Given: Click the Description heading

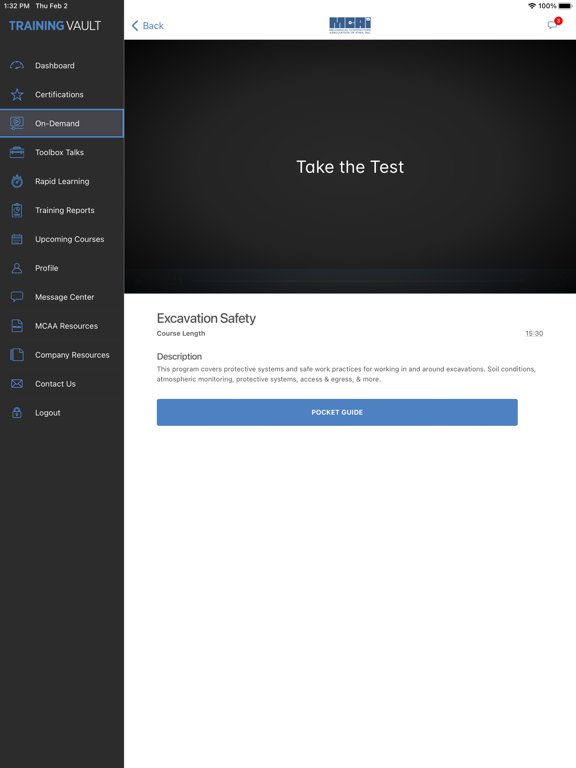Looking at the screenshot, I should pos(179,357).
